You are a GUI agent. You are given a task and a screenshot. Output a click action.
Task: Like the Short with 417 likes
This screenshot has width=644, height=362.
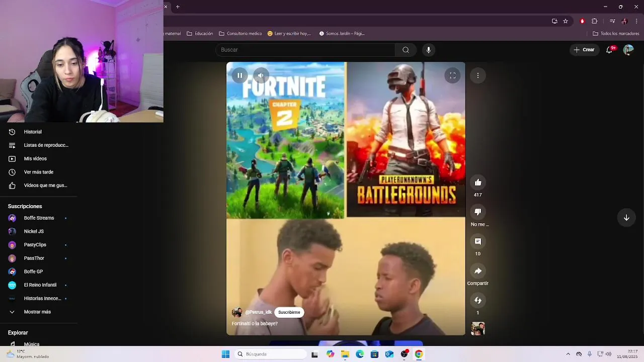[478, 183]
